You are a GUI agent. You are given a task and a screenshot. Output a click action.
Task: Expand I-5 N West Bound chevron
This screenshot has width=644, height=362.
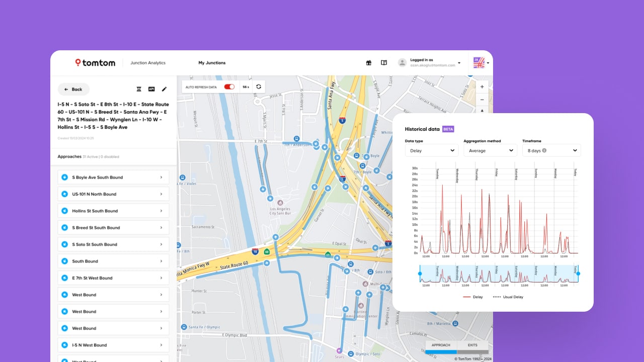coord(161,345)
